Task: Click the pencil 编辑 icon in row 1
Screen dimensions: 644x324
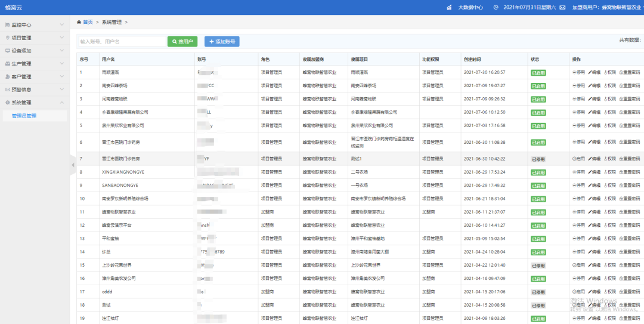Action: point(590,72)
